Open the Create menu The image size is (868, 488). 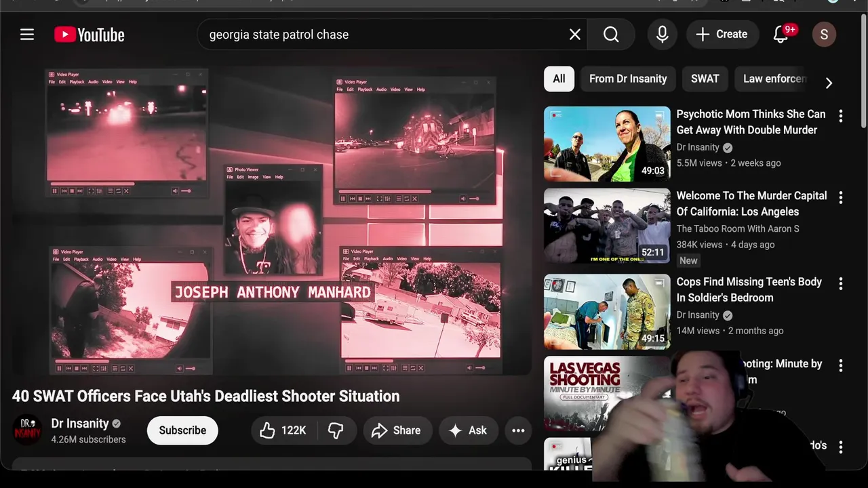point(722,35)
